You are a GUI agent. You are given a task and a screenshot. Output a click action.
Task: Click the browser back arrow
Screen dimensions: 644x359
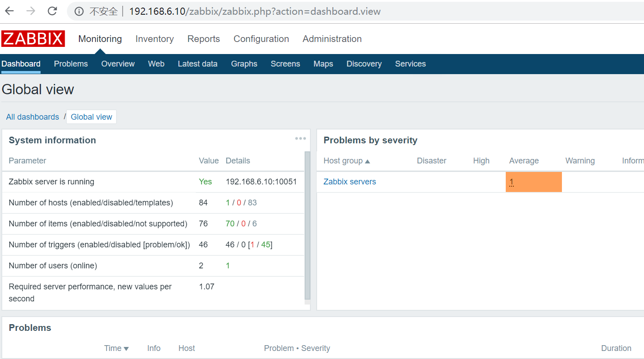pyautogui.click(x=9, y=11)
